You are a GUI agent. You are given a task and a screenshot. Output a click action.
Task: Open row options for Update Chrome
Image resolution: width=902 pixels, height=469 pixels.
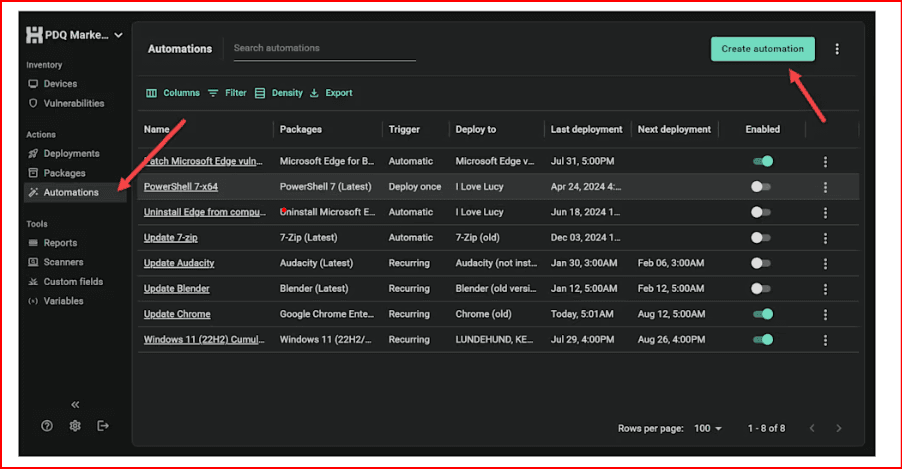pos(825,314)
